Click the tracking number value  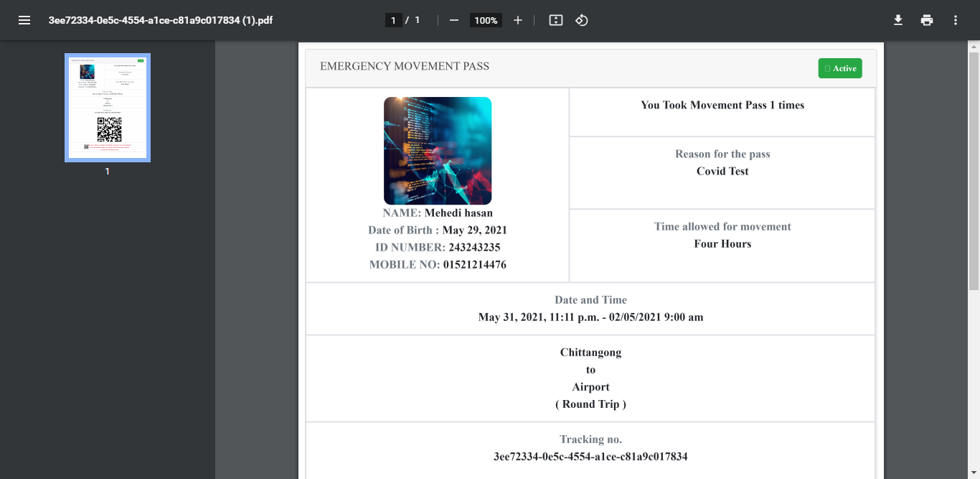tap(590, 457)
